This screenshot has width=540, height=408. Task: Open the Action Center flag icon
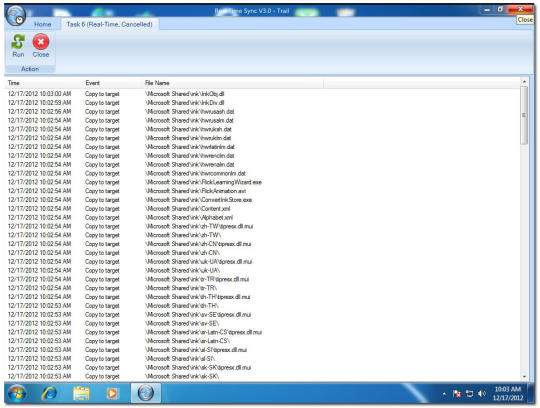click(457, 394)
